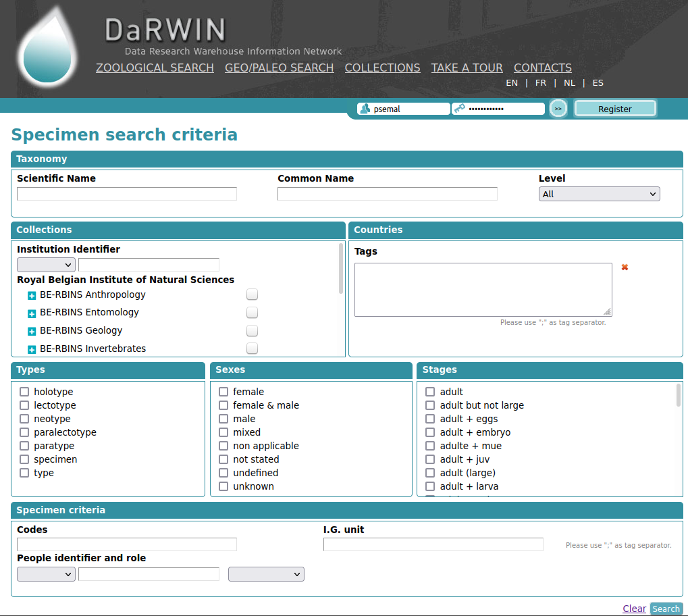Click the >> login arrow icon
The width and height of the screenshot is (688, 616).
(x=558, y=108)
